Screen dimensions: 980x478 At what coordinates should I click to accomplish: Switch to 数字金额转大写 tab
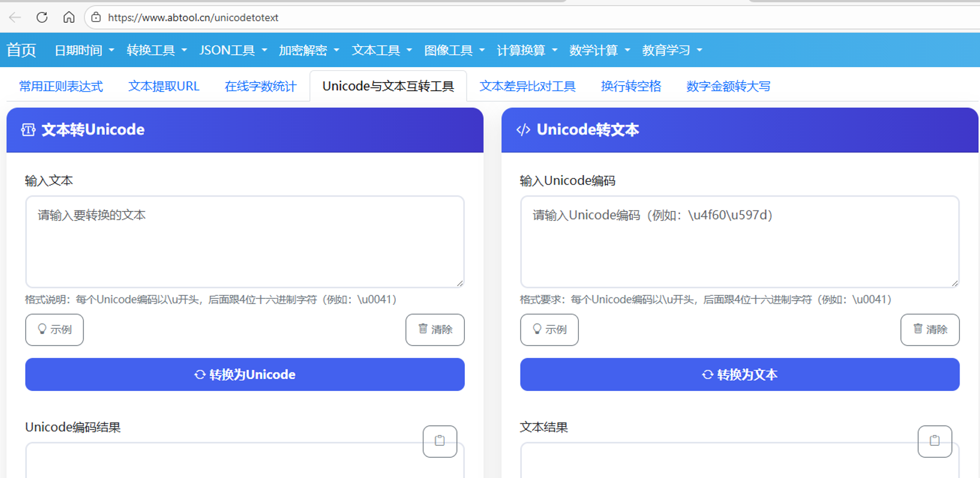click(x=728, y=86)
